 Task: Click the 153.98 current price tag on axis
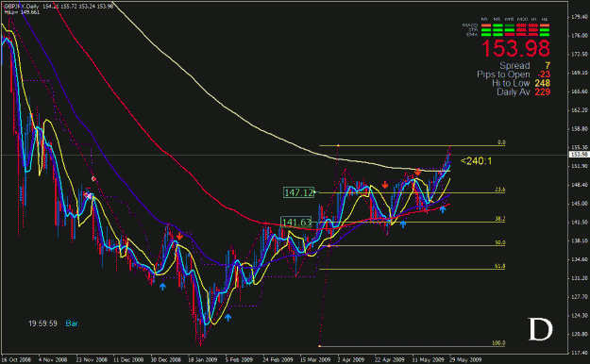(579, 155)
